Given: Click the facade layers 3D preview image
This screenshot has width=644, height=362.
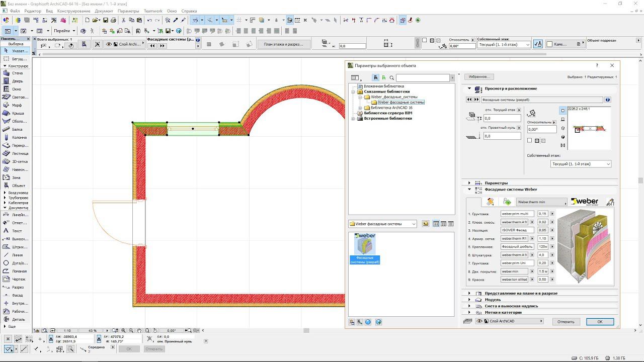Looking at the screenshot, I should point(584,246).
